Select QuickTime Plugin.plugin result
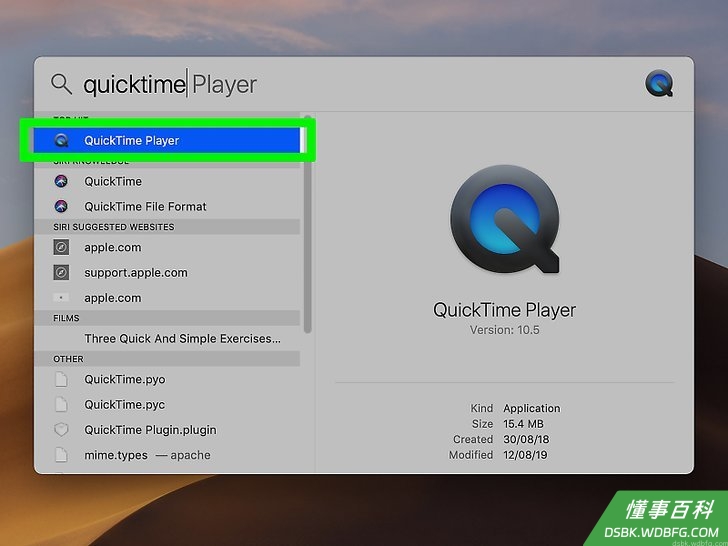The width and height of the screenshot is (728, 546). (167, 429)
